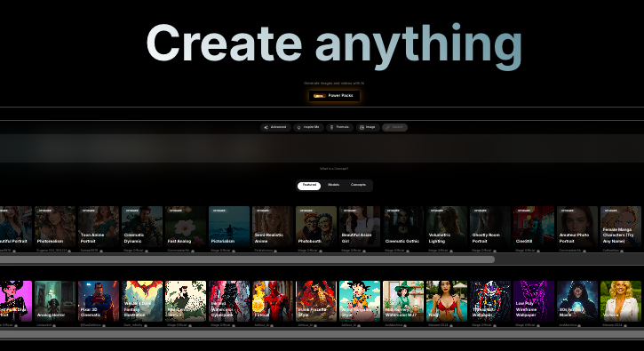
Task: Click the Inpaint brush icon
Action: [387, 127]
